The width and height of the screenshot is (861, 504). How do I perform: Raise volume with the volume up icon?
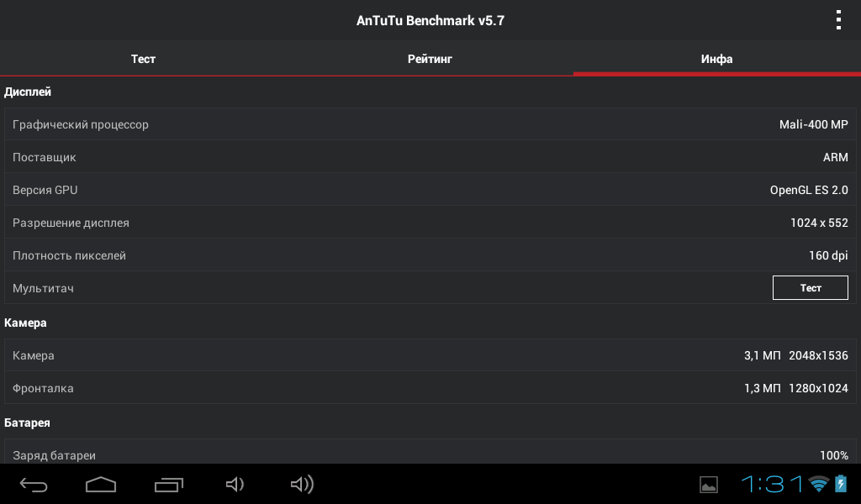click(302, 484)
